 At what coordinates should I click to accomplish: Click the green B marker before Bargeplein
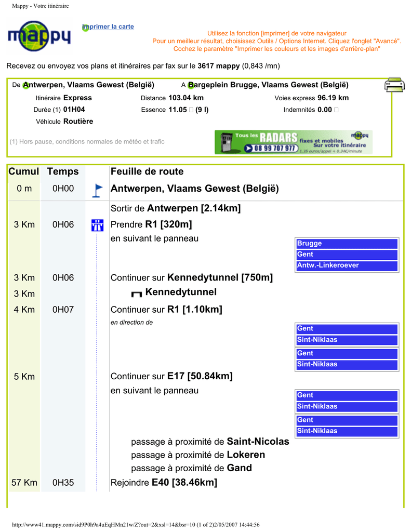click(x=191, y=85)
